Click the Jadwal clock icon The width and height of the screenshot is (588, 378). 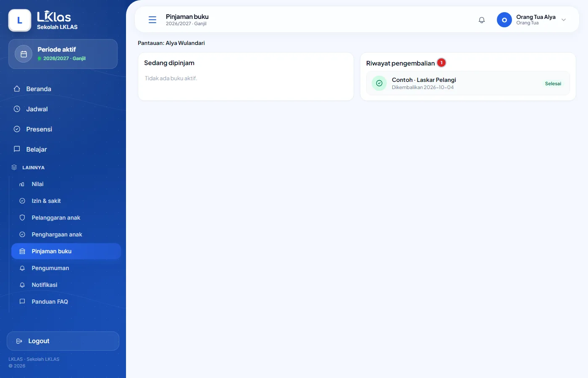point(17,109)
